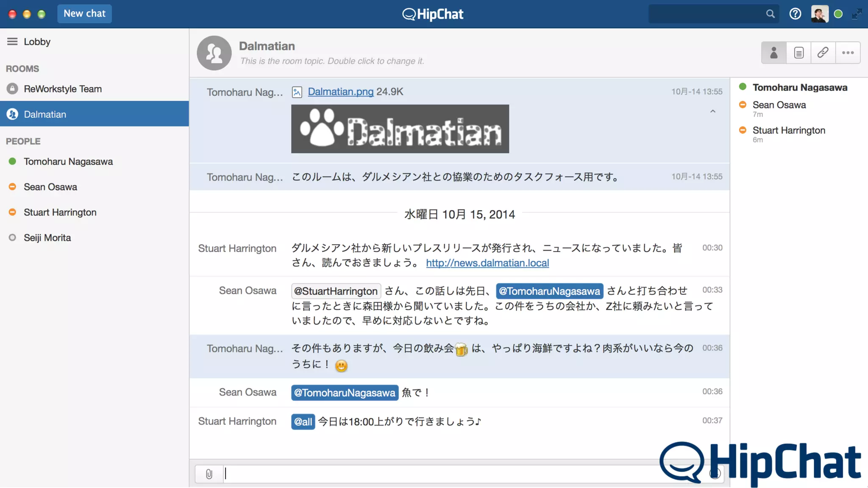Click the green online status indicator
The width and height of the screenshot is (868, 488).
(x=838, y=14)
